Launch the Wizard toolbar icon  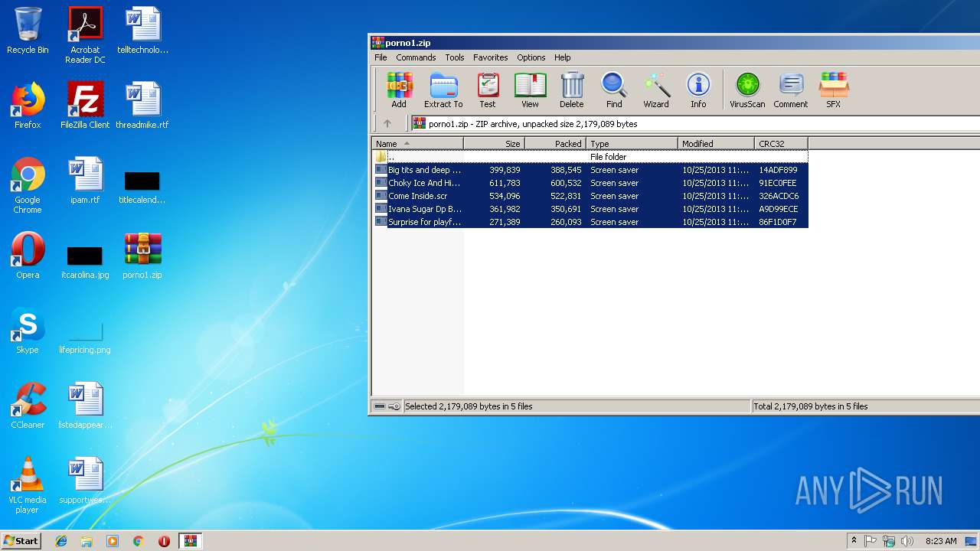pos(656,90)
